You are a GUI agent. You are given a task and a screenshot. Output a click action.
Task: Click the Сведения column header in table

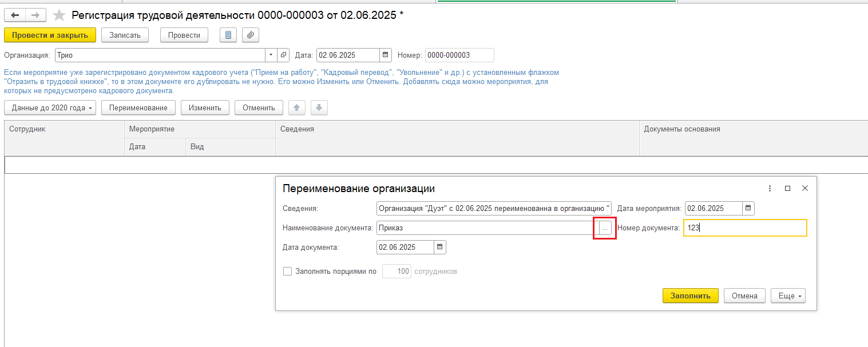coord(457,137)
